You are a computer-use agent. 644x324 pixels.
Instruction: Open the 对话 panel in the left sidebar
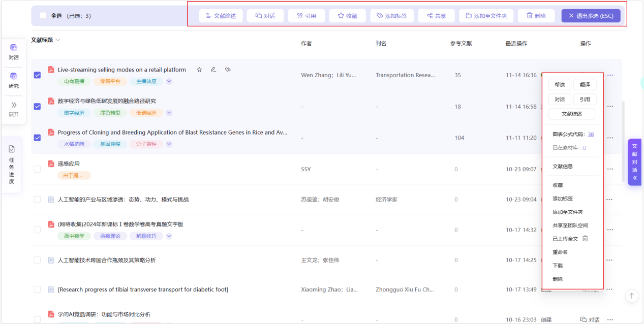coord(14,52)
